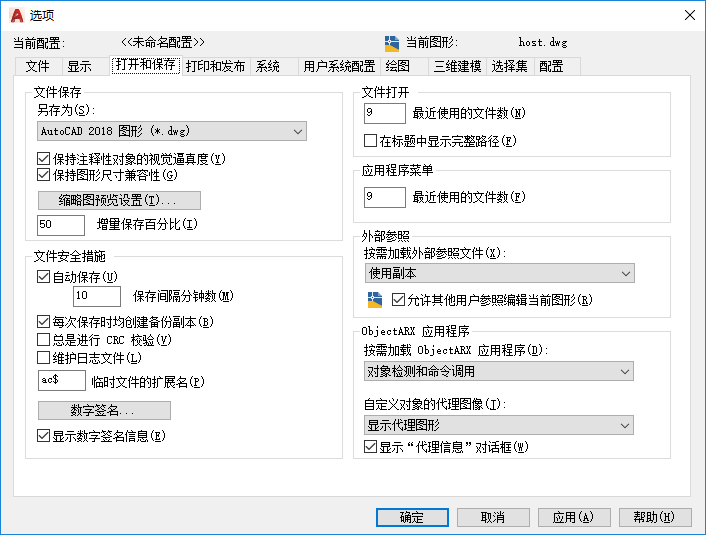Screen dimensions: 706x535
Task: Select the 选择集 tab
Action: [x=510, y=67]
